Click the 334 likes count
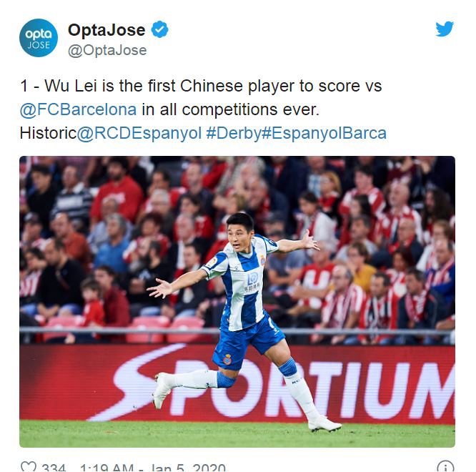 pos(54,468)
